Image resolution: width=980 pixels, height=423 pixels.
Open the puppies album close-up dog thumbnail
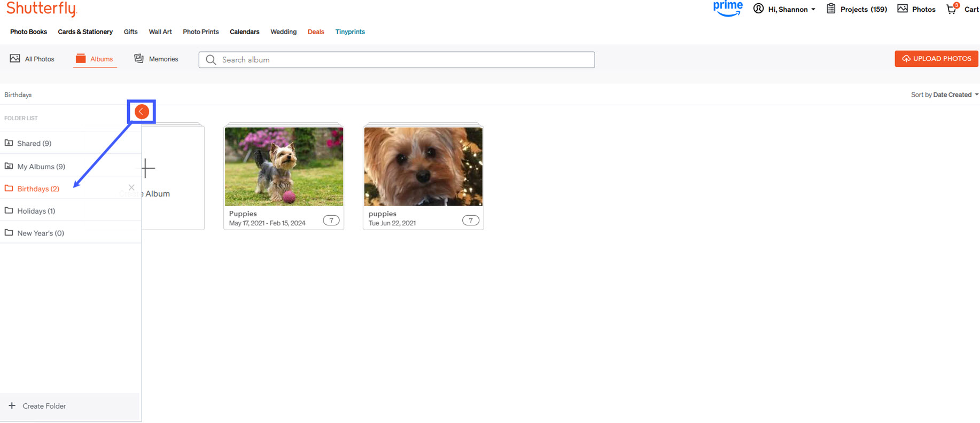click(423, 166)
